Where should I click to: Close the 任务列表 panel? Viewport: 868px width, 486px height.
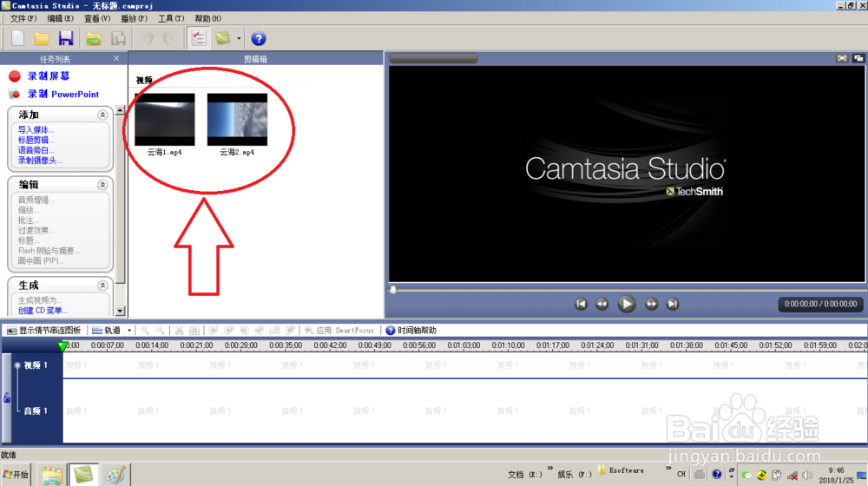coord(116,58)
